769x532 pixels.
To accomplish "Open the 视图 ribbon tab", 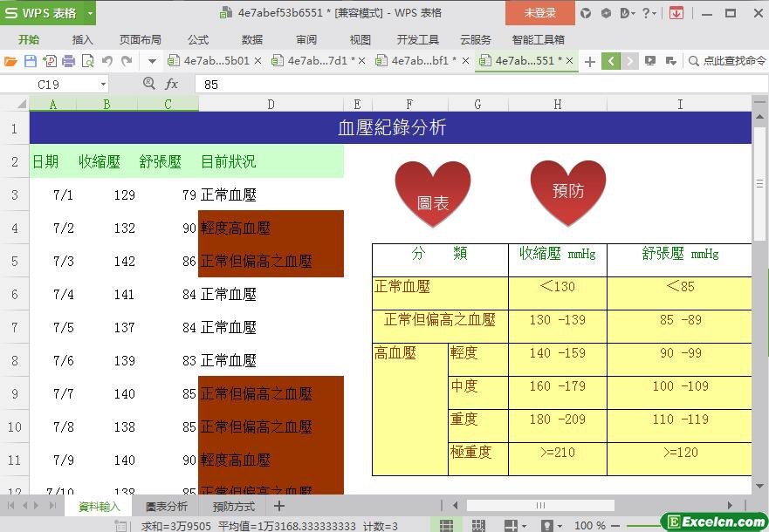I will click(x=360, y=39).
